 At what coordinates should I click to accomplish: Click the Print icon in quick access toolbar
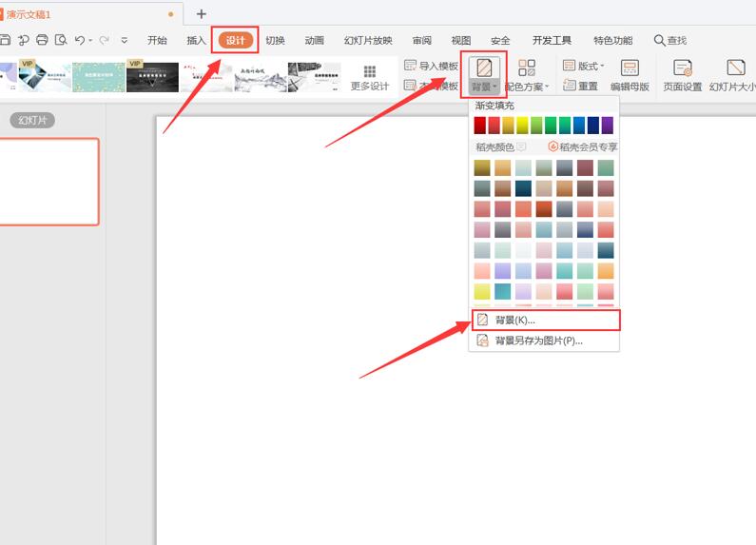pos(41,40)
